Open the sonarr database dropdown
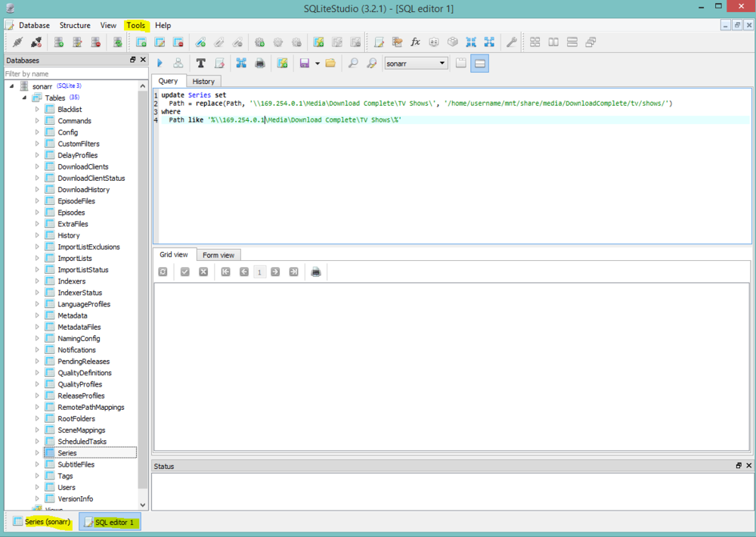The width and height of the screenshot is (756, 537). coord(416,64)
